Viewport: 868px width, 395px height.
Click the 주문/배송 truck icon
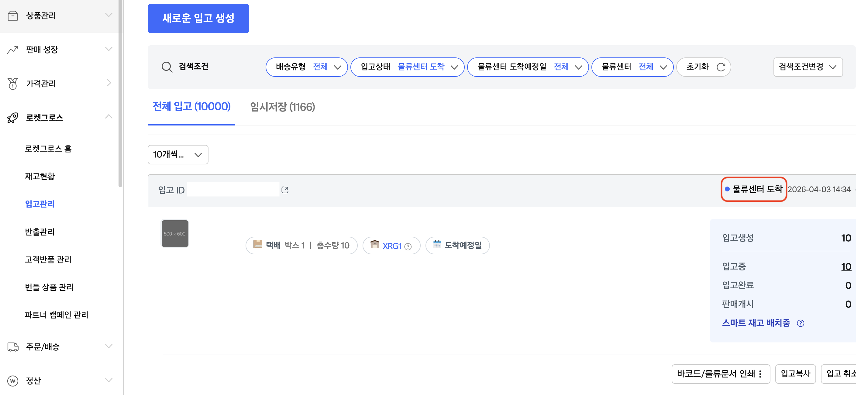tap(13, 347)
